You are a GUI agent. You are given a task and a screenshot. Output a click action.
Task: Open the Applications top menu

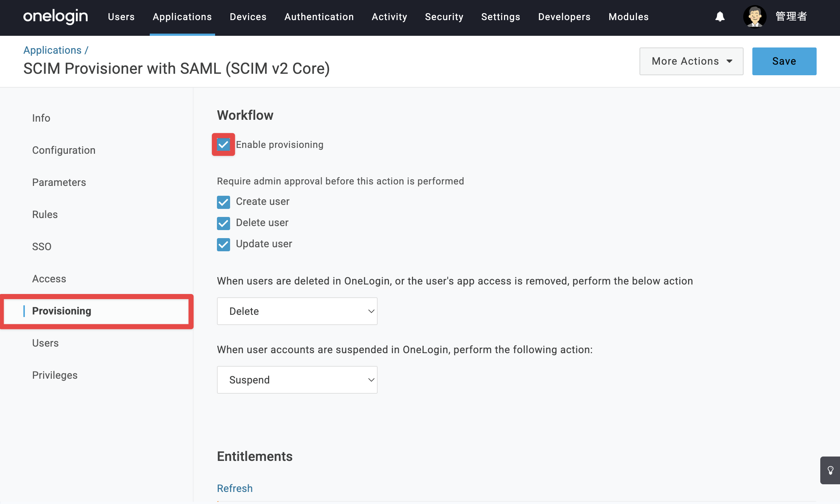pos(182,17)
